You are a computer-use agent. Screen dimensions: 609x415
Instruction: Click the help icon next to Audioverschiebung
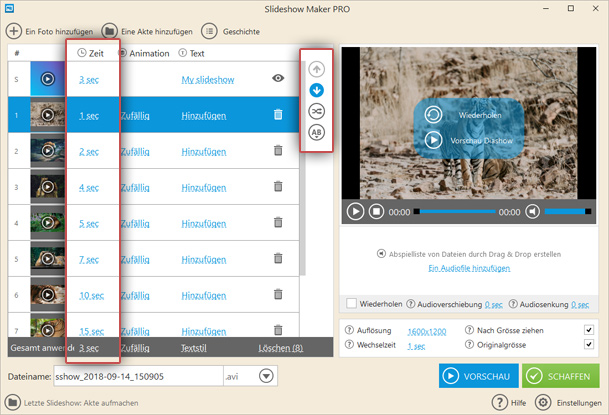click(411, 304)
